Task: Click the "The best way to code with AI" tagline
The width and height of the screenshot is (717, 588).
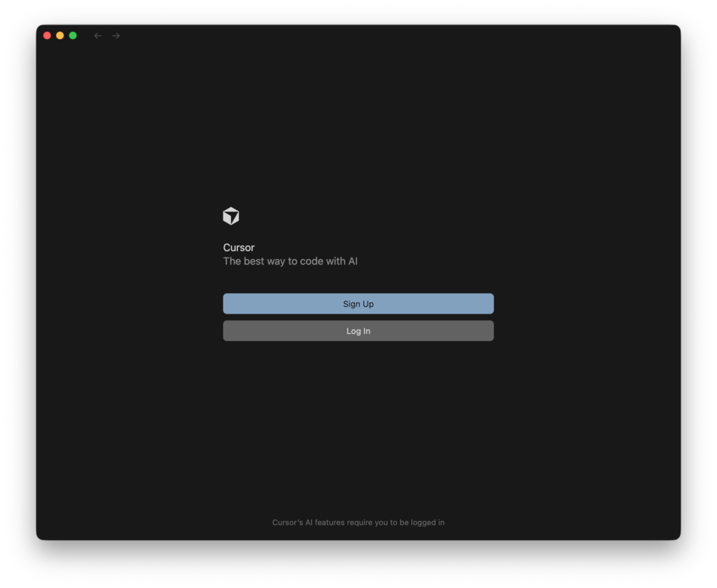Action: (290, 261)
